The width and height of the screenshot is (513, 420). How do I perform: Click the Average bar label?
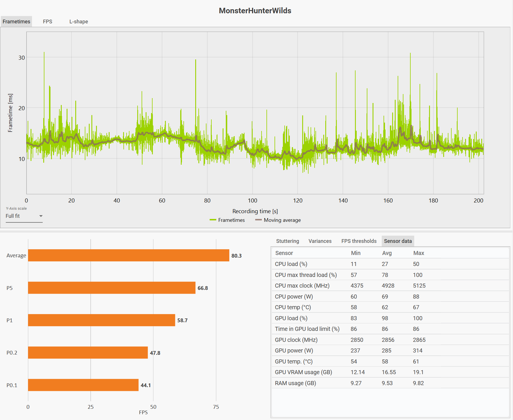16,255
